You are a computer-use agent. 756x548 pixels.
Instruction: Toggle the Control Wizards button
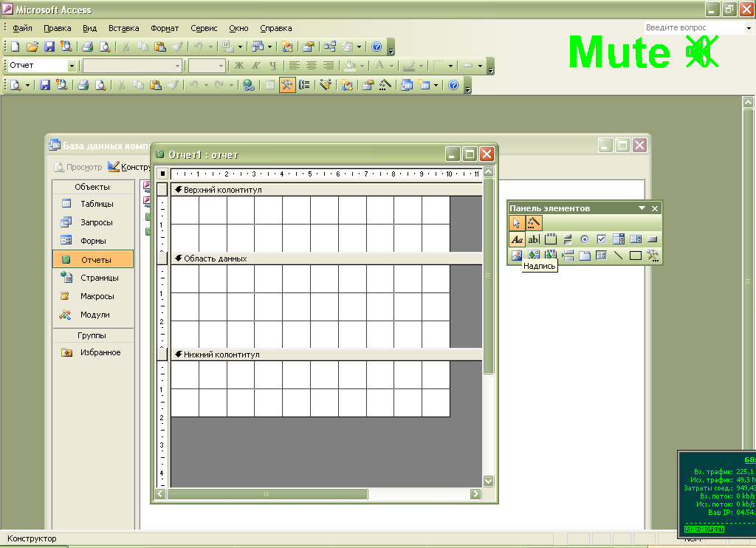coord(533,223)
